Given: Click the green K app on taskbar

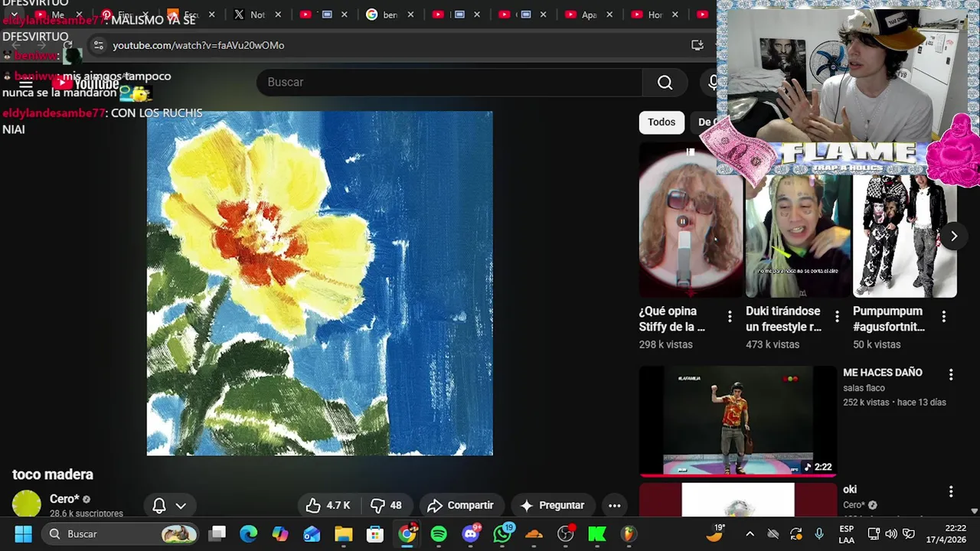Looking at the screenshot, I should coord(596,533).
